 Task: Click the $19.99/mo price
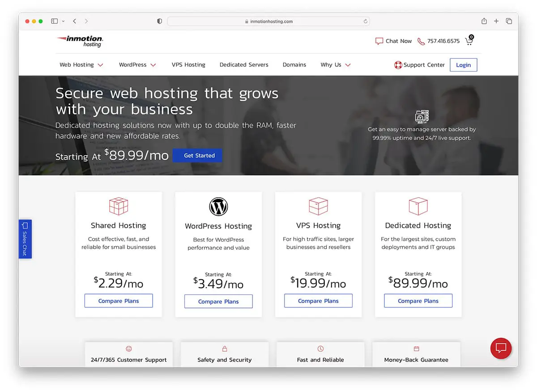318,283
